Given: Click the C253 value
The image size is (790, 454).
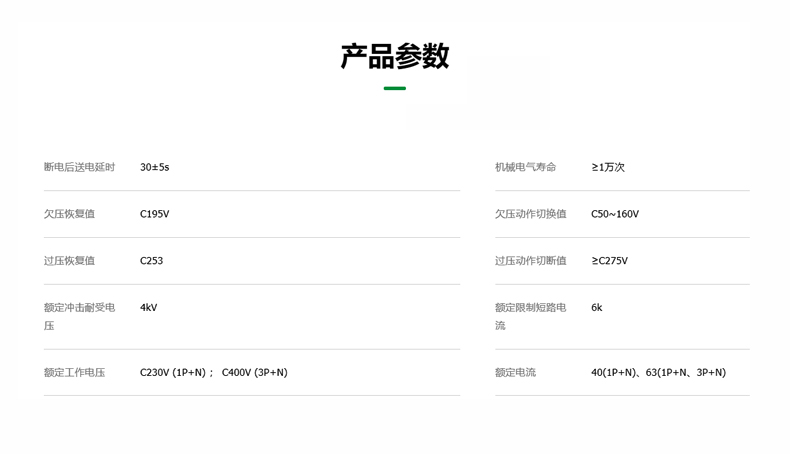Looking at the screenshot, I should 151,261.
